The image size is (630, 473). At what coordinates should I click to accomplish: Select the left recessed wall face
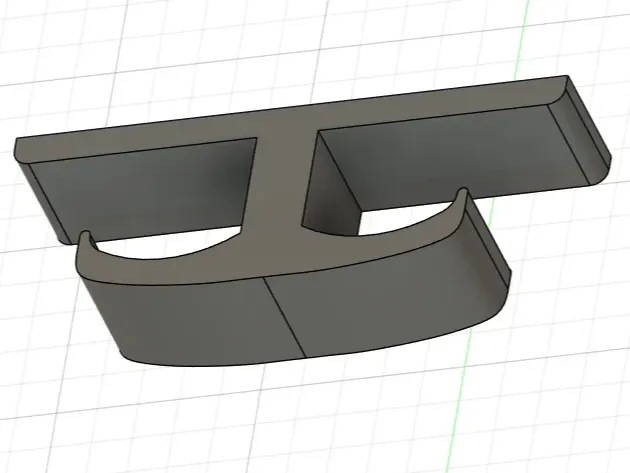click(x=145, y=193)
